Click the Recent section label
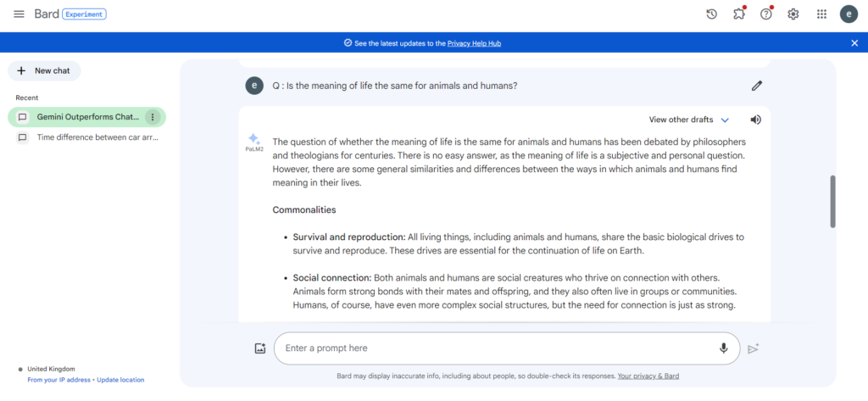The image size is (868, 401). click(27, 97)
